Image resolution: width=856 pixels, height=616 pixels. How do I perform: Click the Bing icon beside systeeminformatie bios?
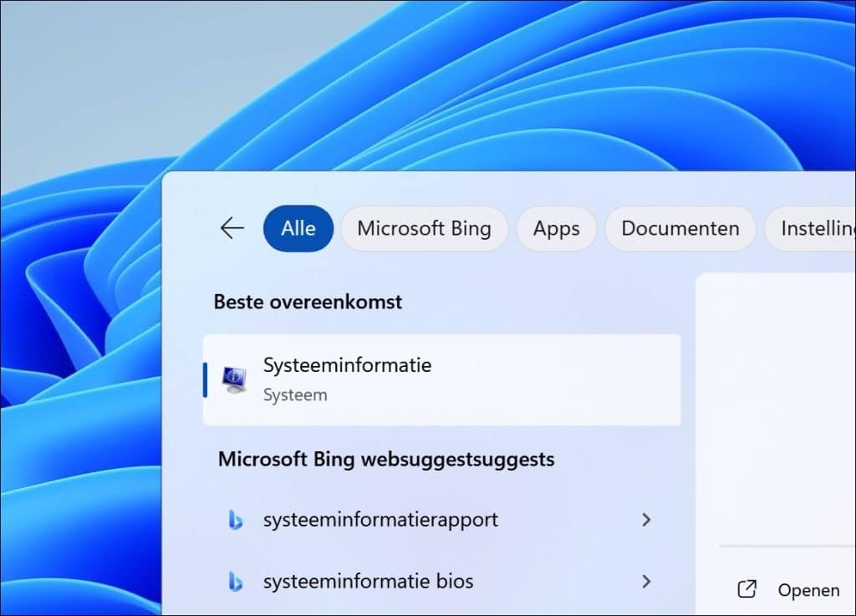235,582
